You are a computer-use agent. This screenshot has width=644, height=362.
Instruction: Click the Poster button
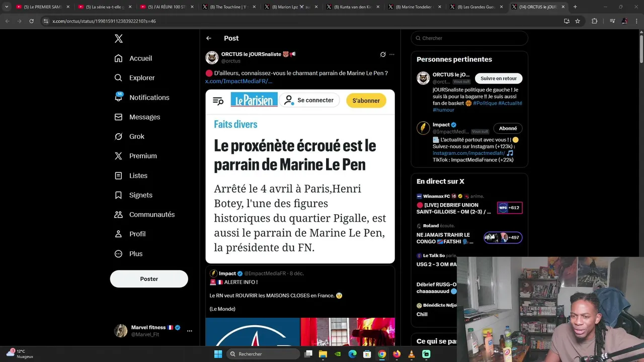[149, 279]
